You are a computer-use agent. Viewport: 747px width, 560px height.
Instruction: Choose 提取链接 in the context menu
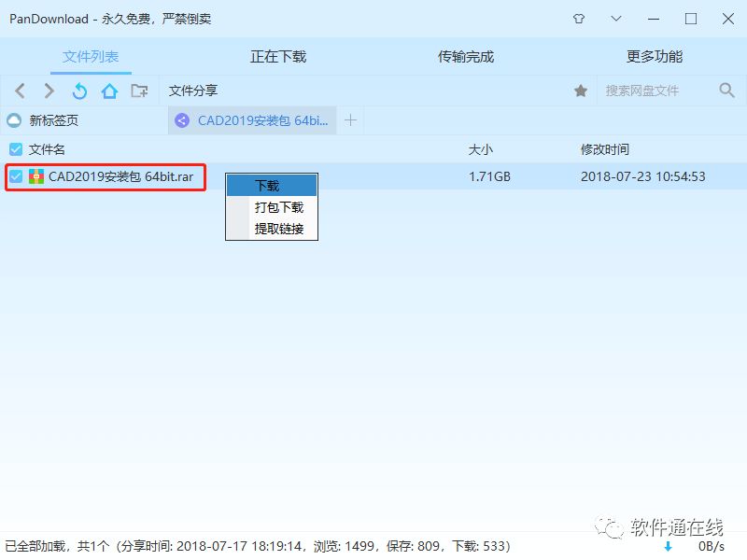(x=272, y=229)
